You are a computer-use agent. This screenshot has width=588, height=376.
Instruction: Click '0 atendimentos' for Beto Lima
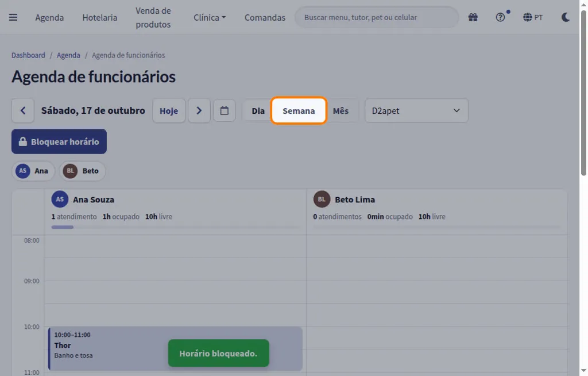coord(337,217)
